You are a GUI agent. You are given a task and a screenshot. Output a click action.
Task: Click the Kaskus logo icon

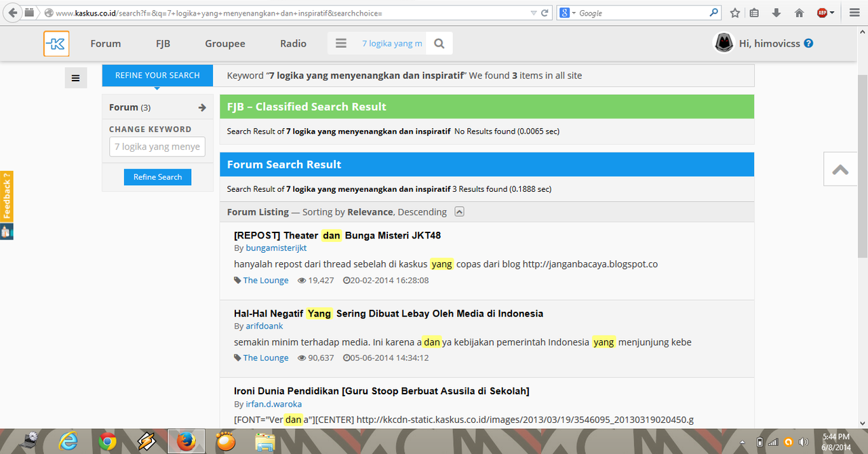[56, 43]
